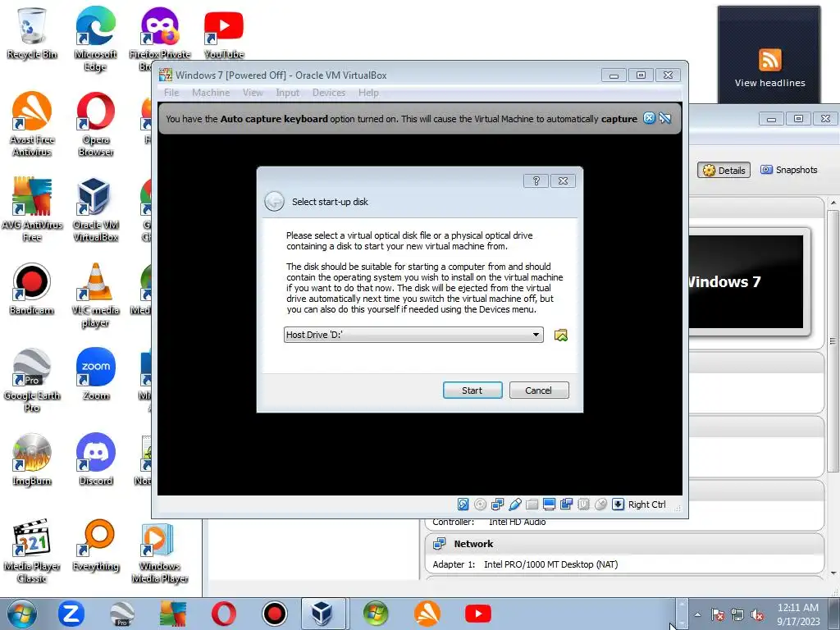Click the hard disk activity status icon
This screenshot has width=840, height=630.
tap(463, 504)
